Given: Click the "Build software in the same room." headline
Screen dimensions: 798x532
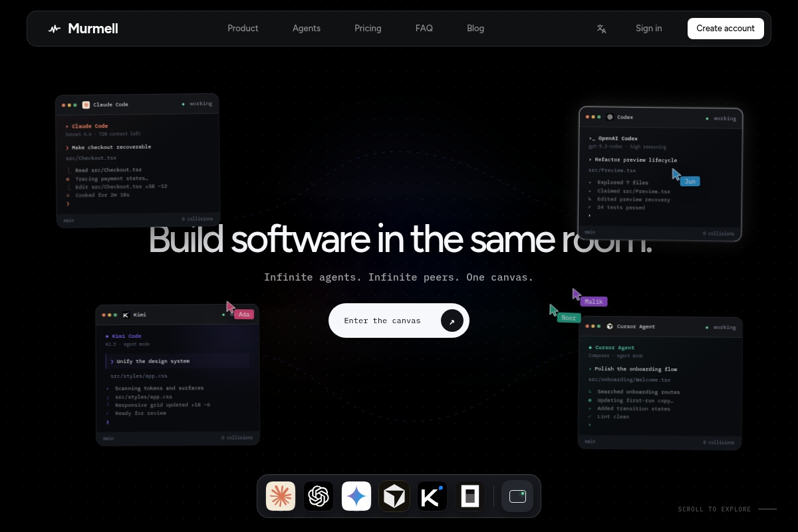Looking at the screenshot, I should (400, 239).
